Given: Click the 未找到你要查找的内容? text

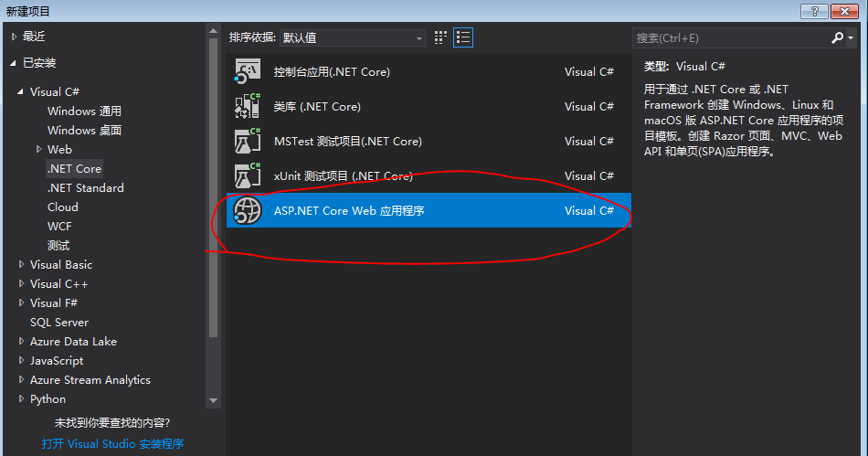Looking at the screenshot, I should click(112, 423).
